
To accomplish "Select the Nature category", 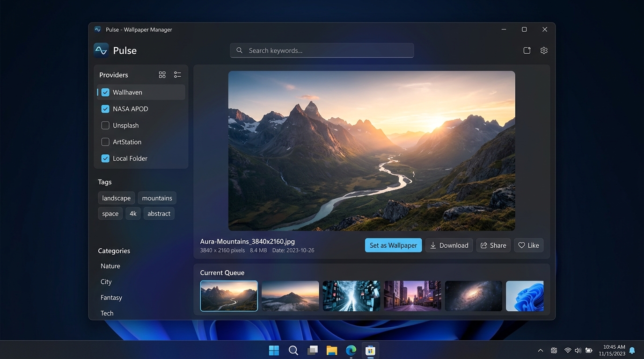I will (110, 266).
